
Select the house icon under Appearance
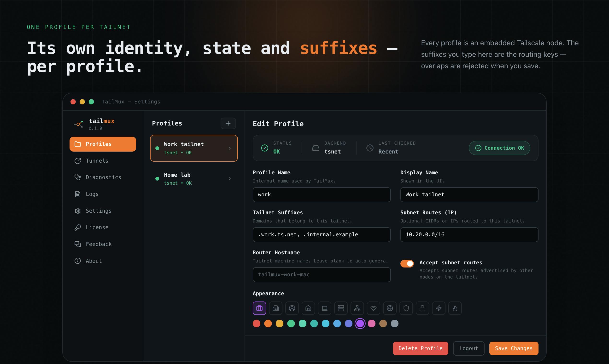(x=308, y=308)
